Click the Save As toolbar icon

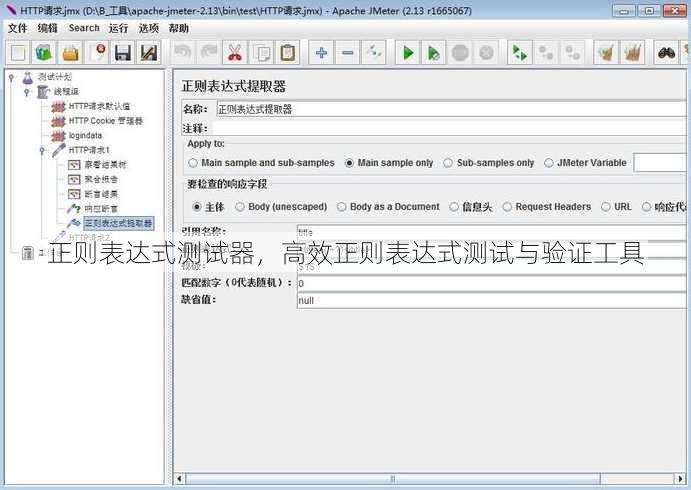click(149, 53)
